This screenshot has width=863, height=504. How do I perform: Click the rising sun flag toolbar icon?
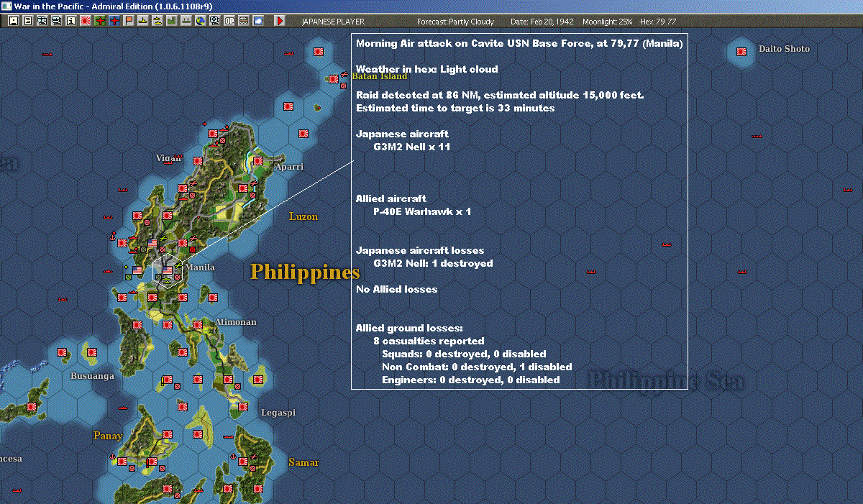[85, 22]
